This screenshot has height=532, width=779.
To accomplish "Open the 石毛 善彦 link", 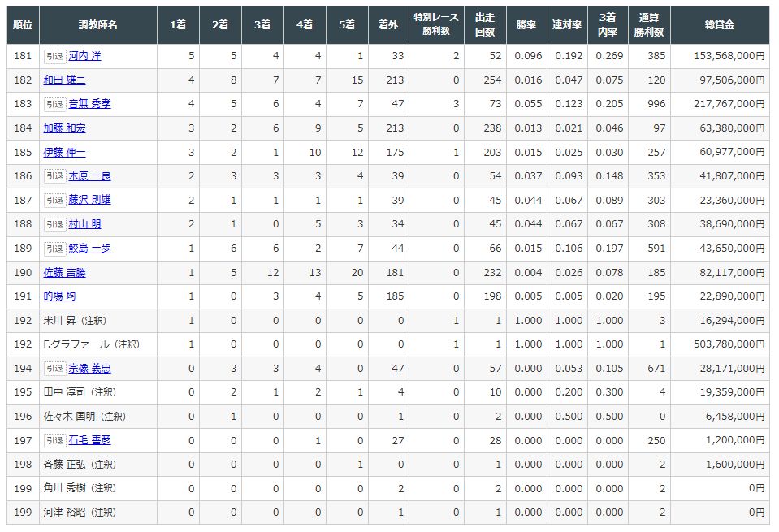I will tap(89, 440).
